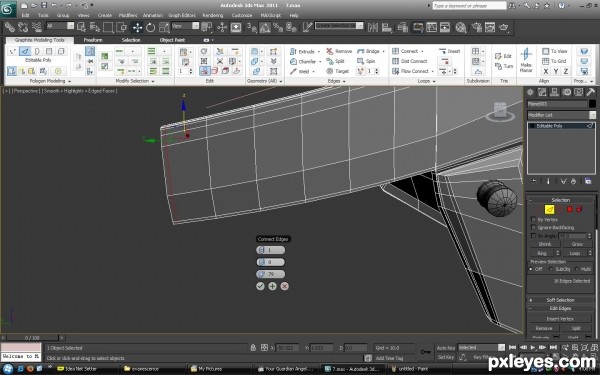Image resolution: width=600 pixels, height=375 pixels.
Task: Click the Render teapot icon
Action: (x=504, y=28)
